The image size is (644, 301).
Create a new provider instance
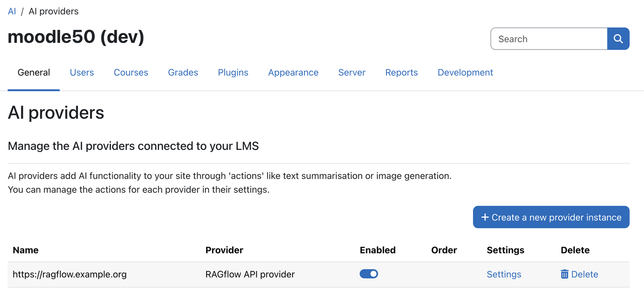click(551, 217)
